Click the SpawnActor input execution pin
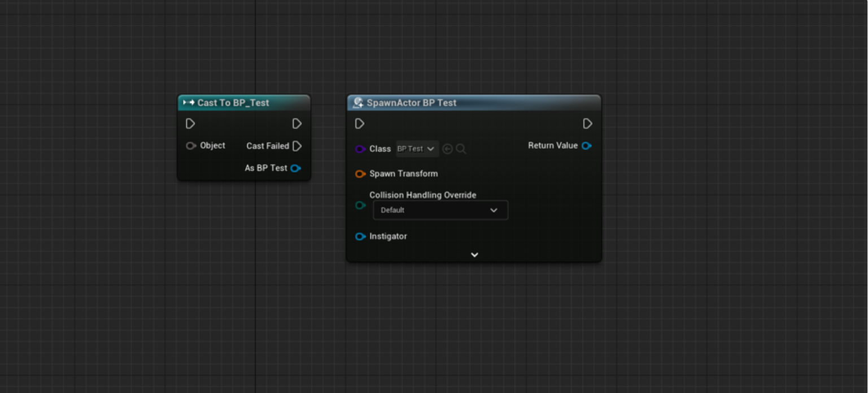The width and height of the screenshot is (868, 393). click(360, 124)
